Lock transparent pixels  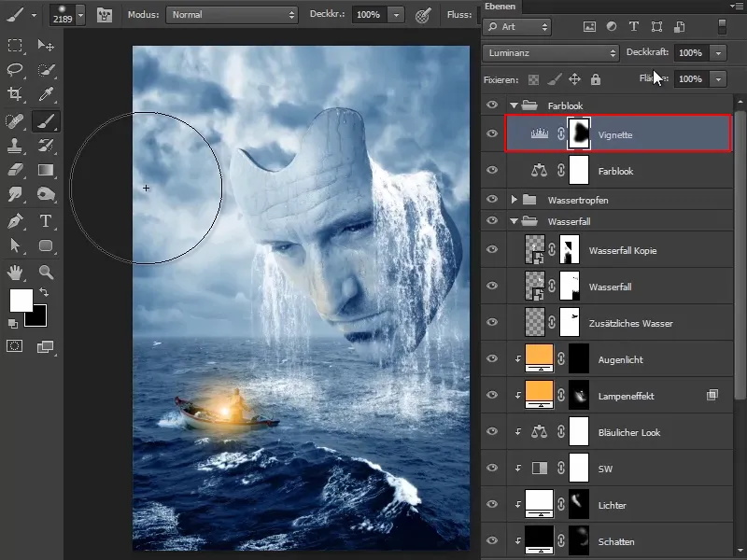533,79
